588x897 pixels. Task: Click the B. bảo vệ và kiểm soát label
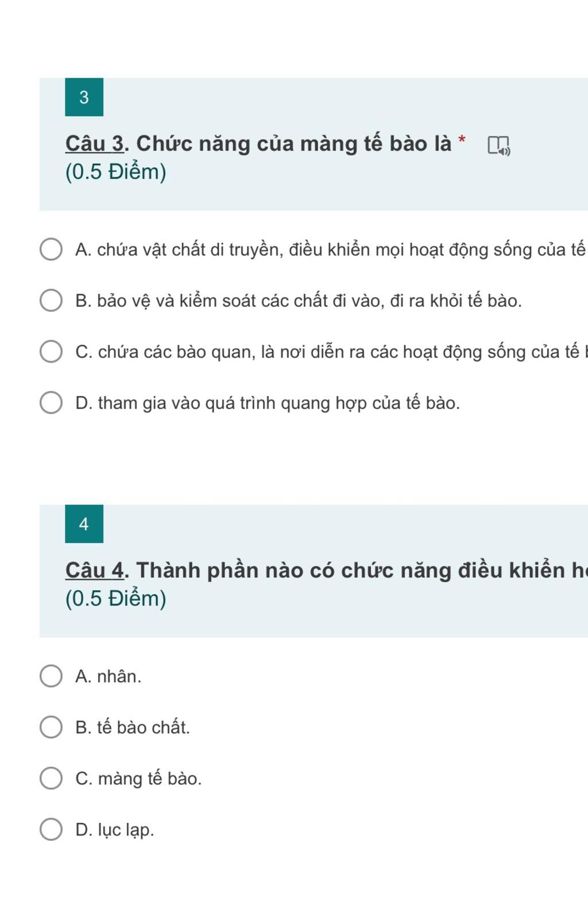(x=299, y=301)
